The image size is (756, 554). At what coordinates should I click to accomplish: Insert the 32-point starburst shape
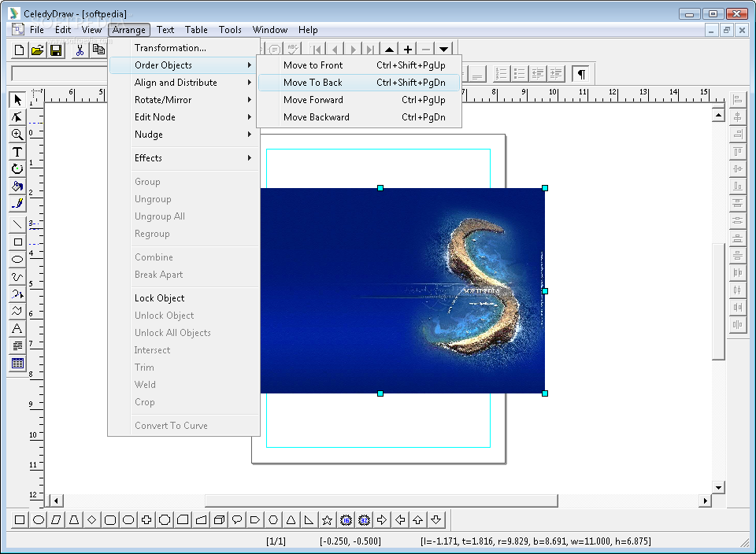click(x=364, y=520)
